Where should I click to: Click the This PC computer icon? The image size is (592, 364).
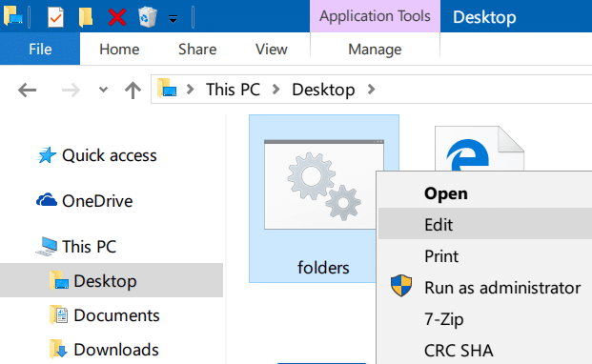pyautogui.click(x=47, y=246)
